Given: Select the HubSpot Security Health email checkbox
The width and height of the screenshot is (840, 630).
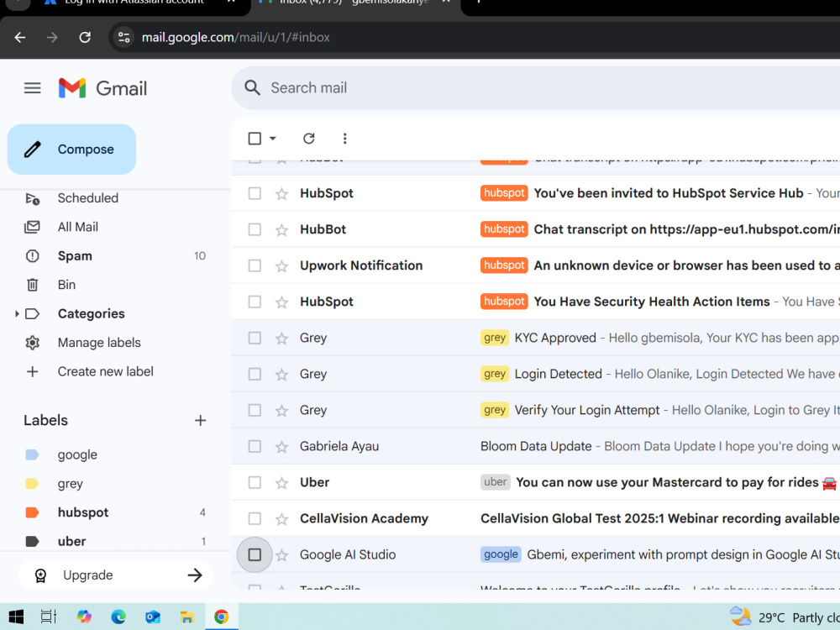Looking at the screenshot, I should pos(255,302).
